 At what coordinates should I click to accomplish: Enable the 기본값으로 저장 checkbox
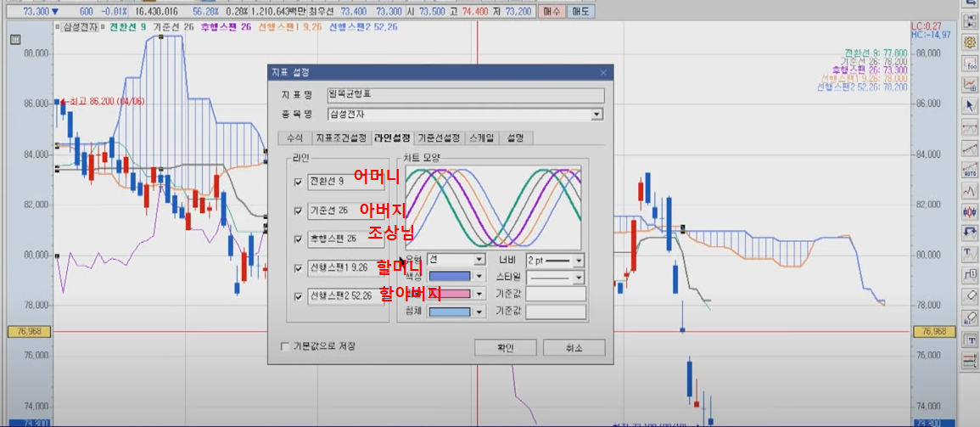click(285, 346)
